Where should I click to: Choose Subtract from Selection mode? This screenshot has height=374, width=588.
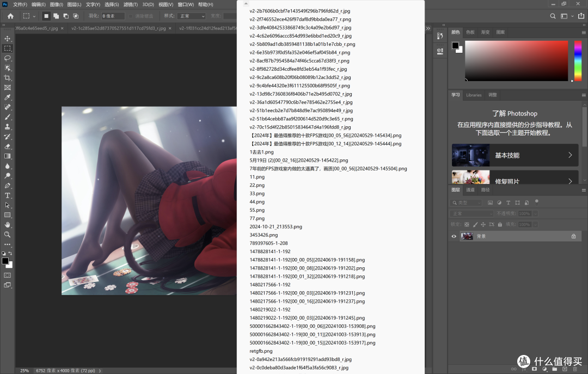66,16
